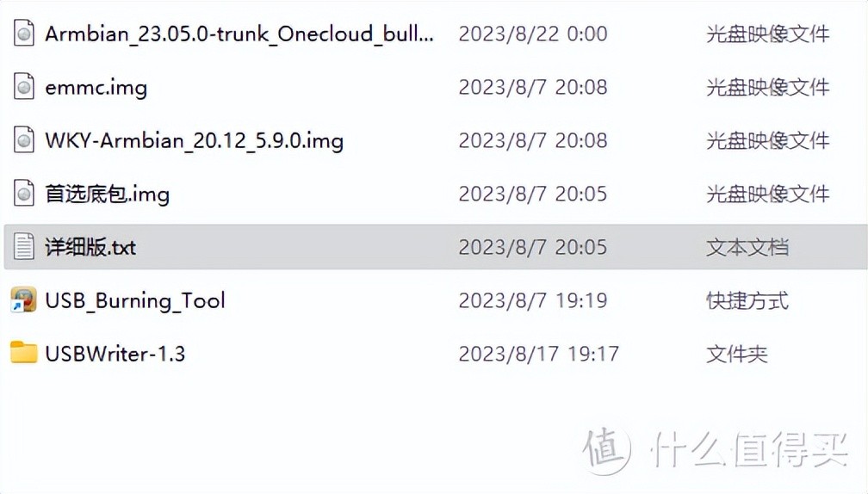Image resolution: width=868 pixels, height=494 pixels.
Task: Click the WKY-Armbian_20.12 image file icon
Action: tap(24, 140)
